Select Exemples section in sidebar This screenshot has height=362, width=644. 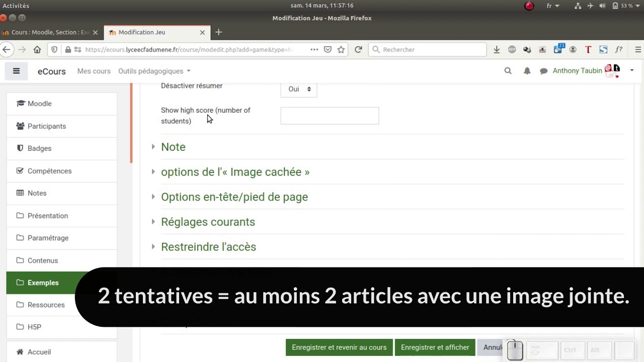[x=61, y=283]
